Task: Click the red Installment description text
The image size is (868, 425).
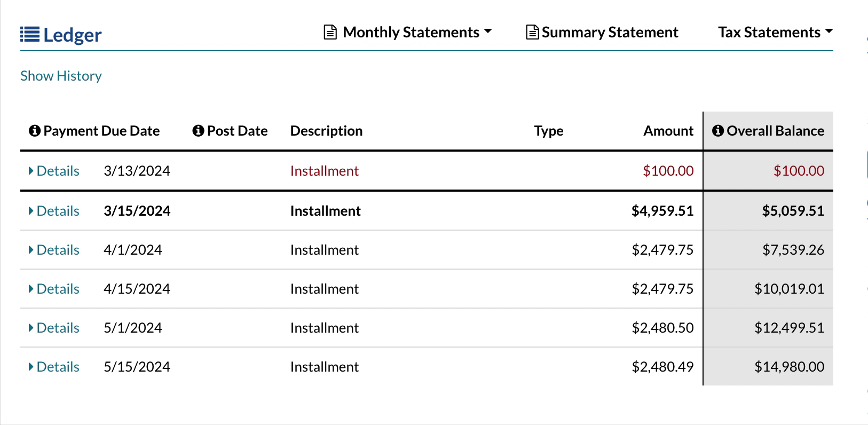Action: pos(324,171)
